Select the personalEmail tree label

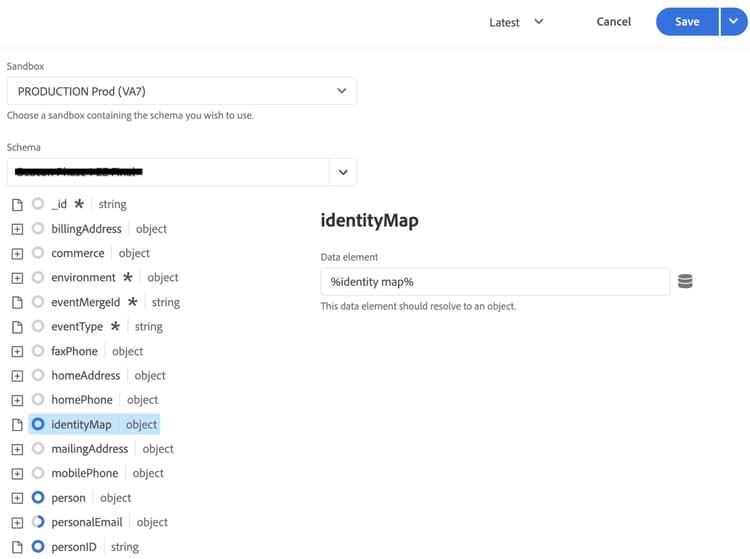click(x=87, y=522)
